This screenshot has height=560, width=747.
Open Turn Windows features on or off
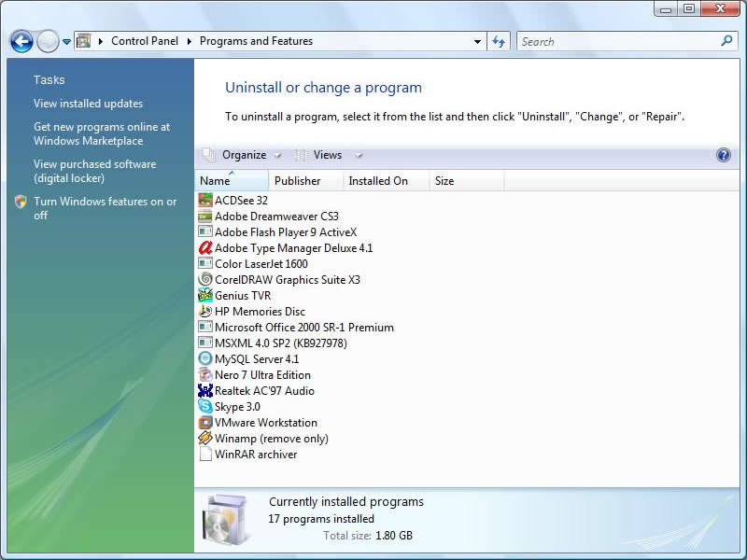pos(105,208)
